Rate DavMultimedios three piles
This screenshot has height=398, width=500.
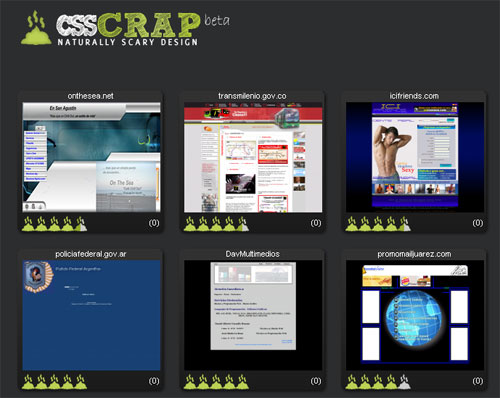[216, 382]
